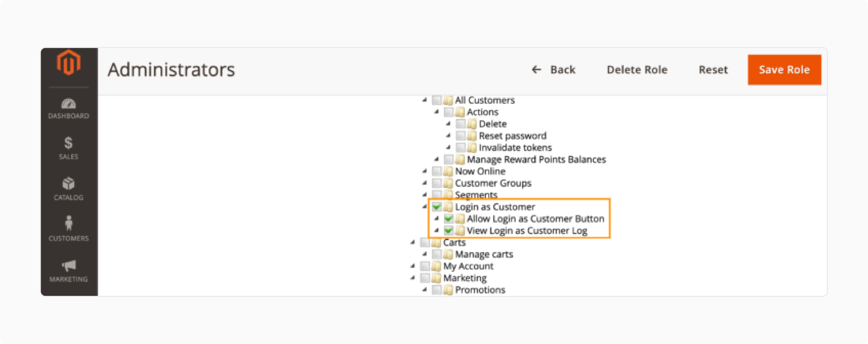Viewport: 868px width, 344px height.
Task: Collapse the Marketing tree node
Action: (413, 278)
